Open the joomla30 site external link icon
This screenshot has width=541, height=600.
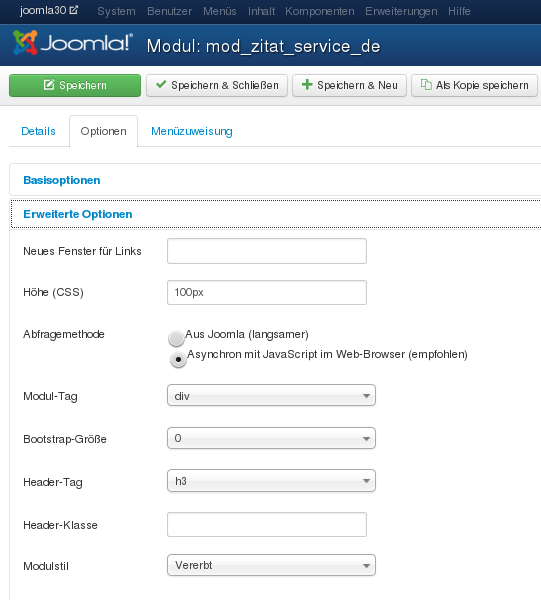(x=74, y=10)
